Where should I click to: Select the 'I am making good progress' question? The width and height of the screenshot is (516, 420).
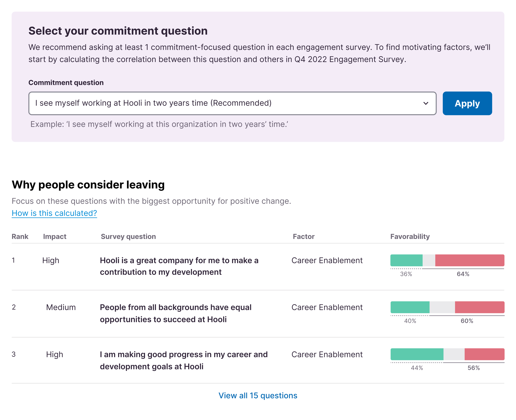pos(183,360)
